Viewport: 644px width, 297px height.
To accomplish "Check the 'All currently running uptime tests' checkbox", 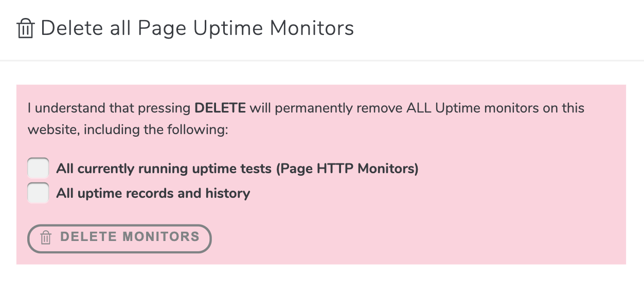I will [x=38, y=169].
